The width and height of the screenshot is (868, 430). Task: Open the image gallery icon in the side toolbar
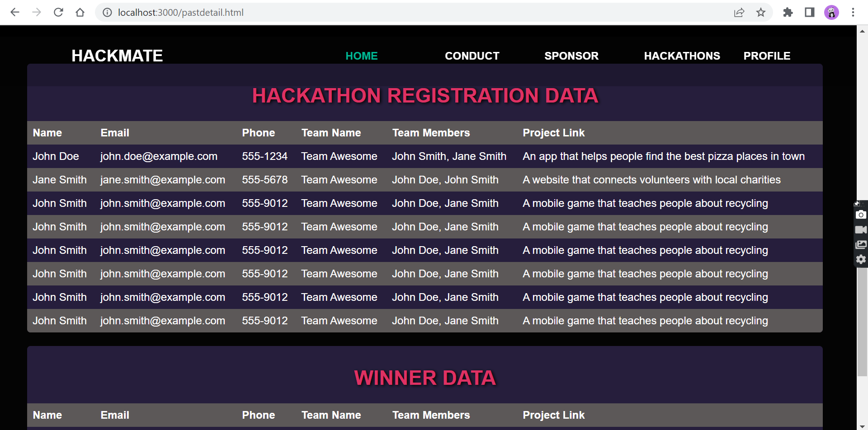(861, 244)
